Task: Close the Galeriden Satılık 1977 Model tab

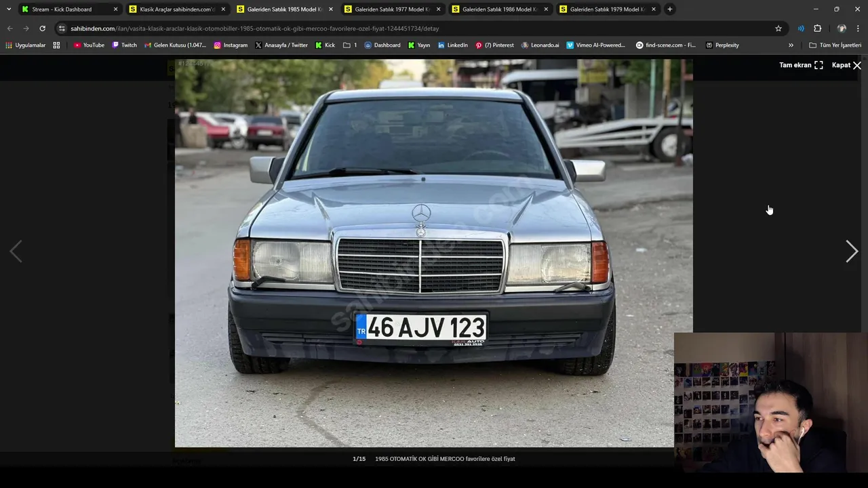Action: tap(438, 9)
